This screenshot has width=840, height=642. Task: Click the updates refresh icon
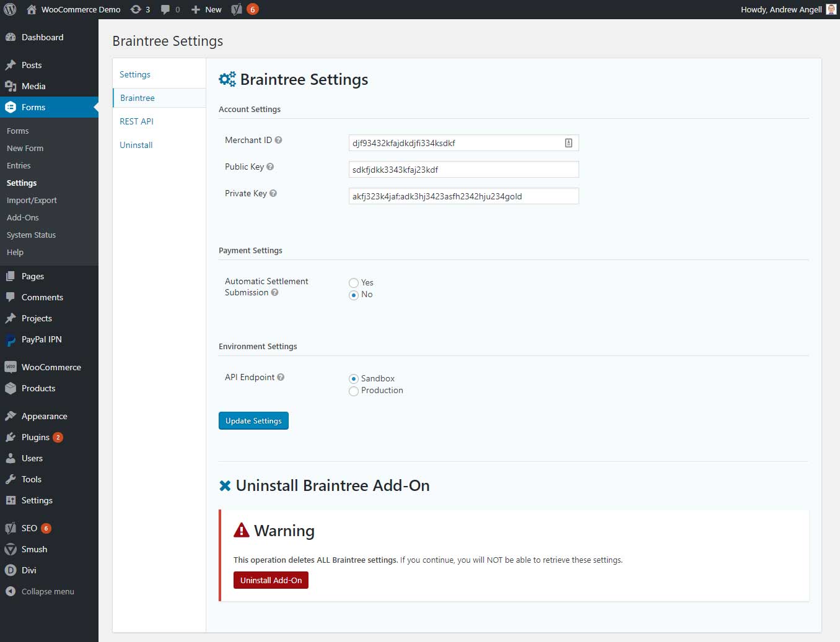136,9
